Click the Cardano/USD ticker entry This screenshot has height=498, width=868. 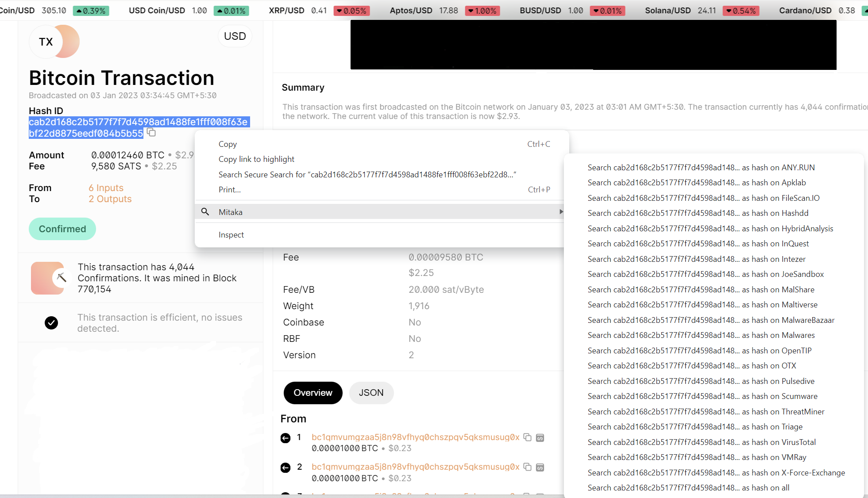tap(822, 10)
